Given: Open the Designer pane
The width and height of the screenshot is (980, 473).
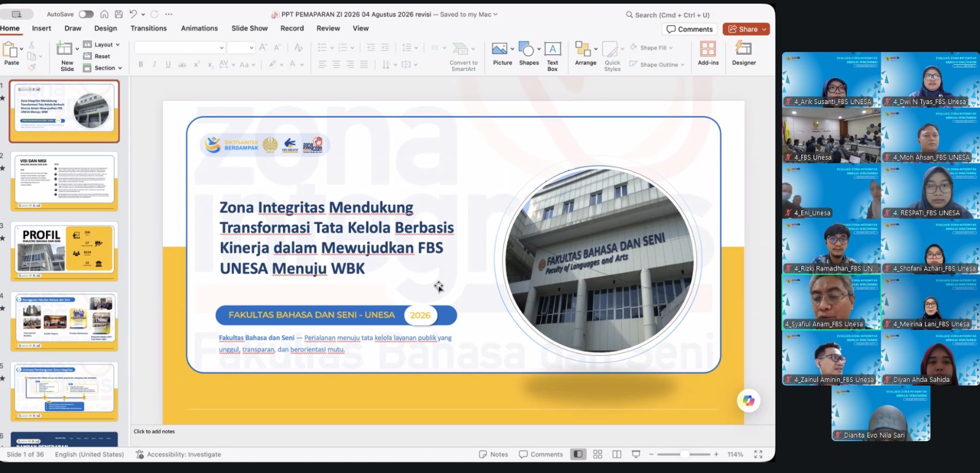Looking at the screenshot, I should coord(744,53).
